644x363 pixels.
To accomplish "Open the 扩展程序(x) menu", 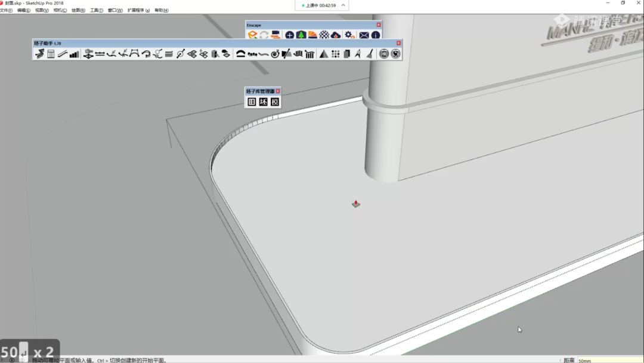I will pos(138,10).
